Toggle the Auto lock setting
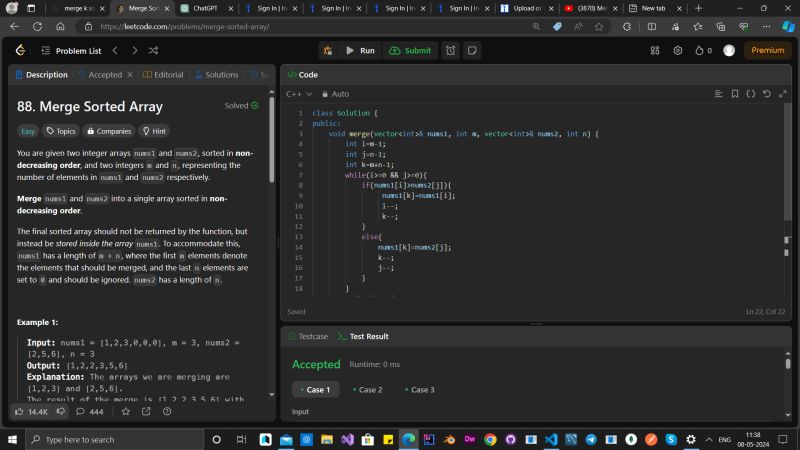 [335, 94]
